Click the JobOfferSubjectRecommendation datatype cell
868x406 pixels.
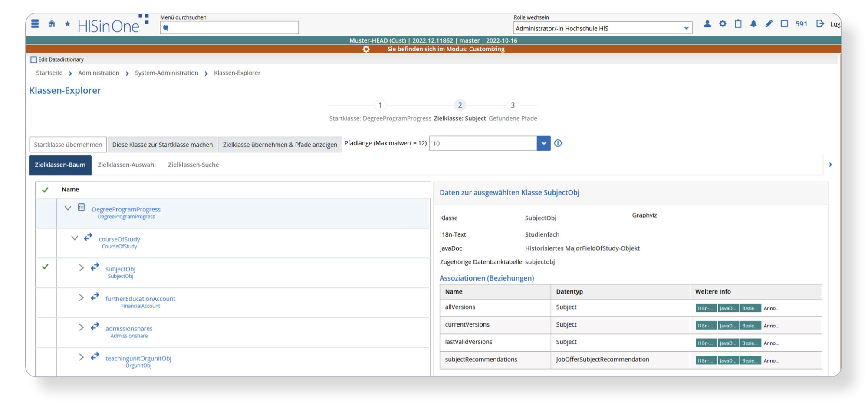point(620,360)
